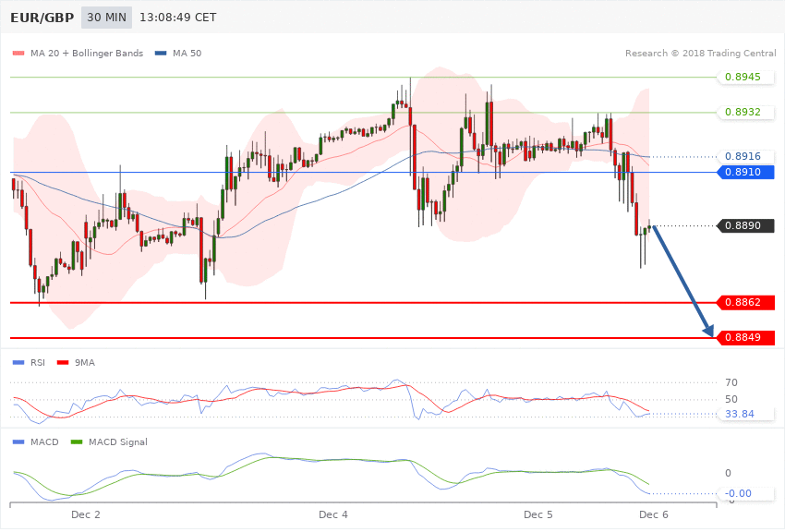Screen dimensions: 785x532
Task: Click the MACD legend label
Action: click(44, 441)
